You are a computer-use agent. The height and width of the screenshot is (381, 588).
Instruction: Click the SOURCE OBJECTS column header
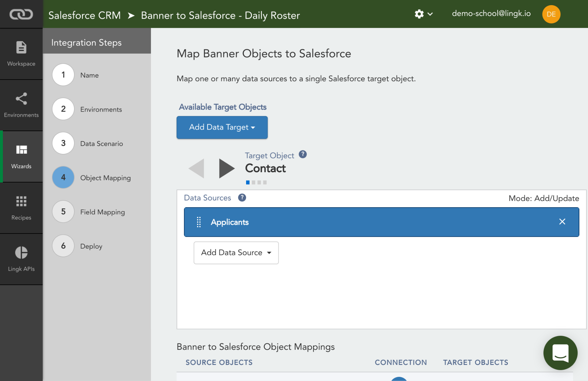click(x=219, y=362)
